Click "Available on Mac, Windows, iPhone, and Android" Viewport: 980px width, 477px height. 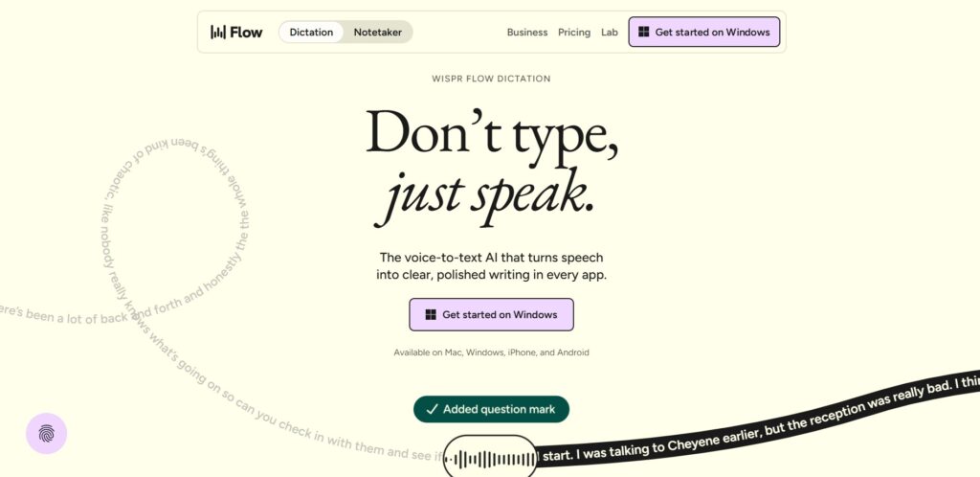click(x=491, y=352)
